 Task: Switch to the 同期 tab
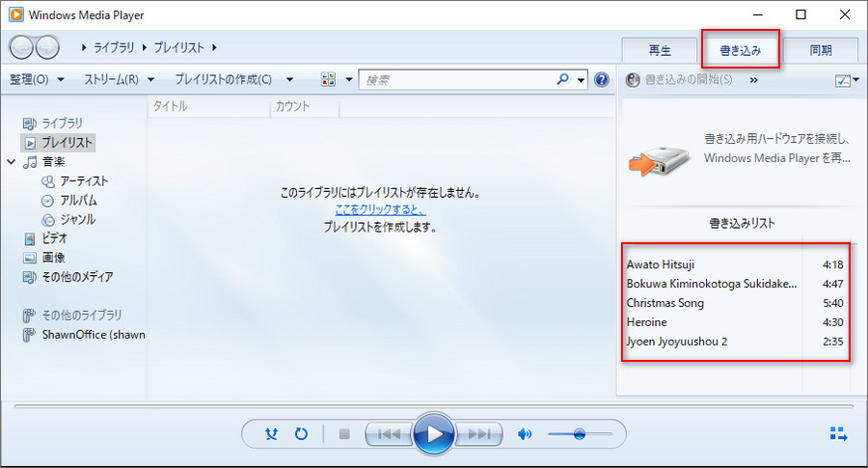point(821,50)
